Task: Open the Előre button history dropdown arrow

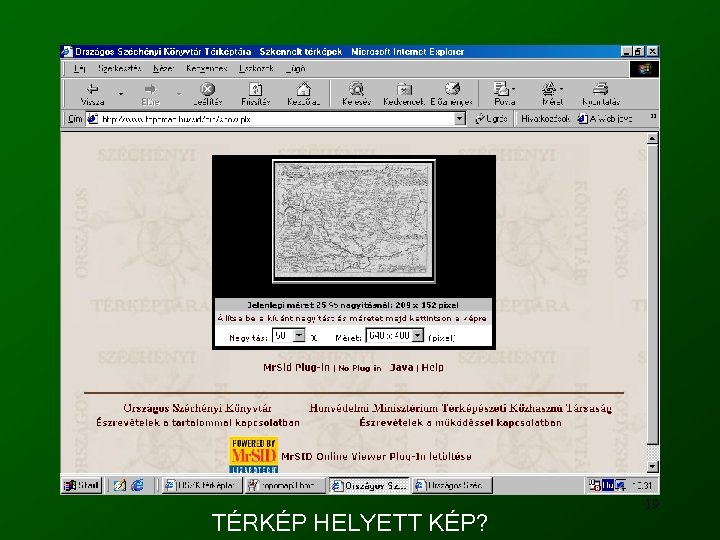Action: click(x=179, y=94)
